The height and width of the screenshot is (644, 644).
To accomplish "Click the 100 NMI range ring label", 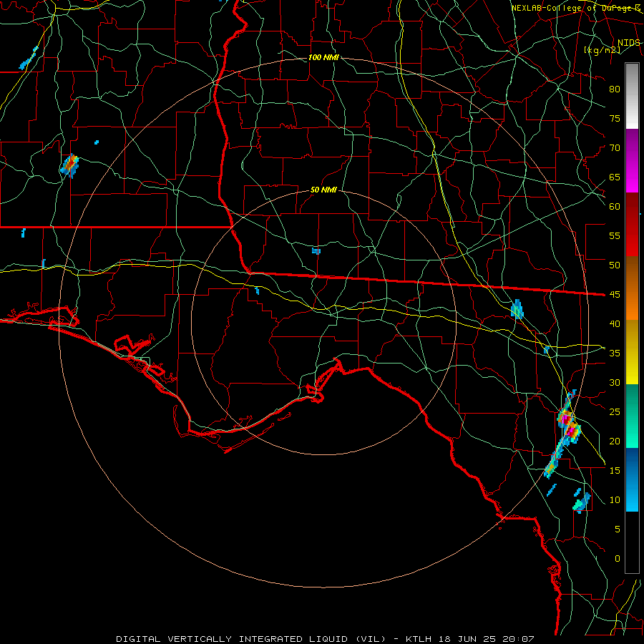I will point(323,57).
